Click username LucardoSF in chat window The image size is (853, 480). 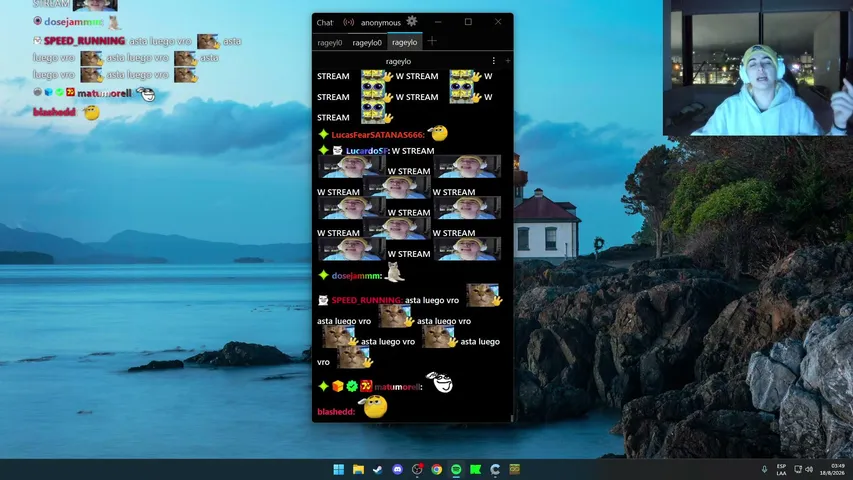[367, 151]
